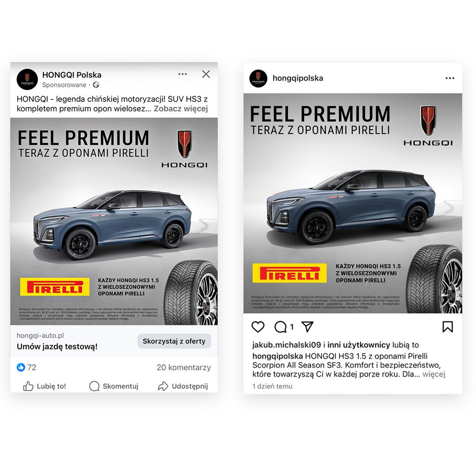Image resolution: width=476 pixels, height=476 pixels.
Task: Click the globe public audience icon
Action: 96,85
